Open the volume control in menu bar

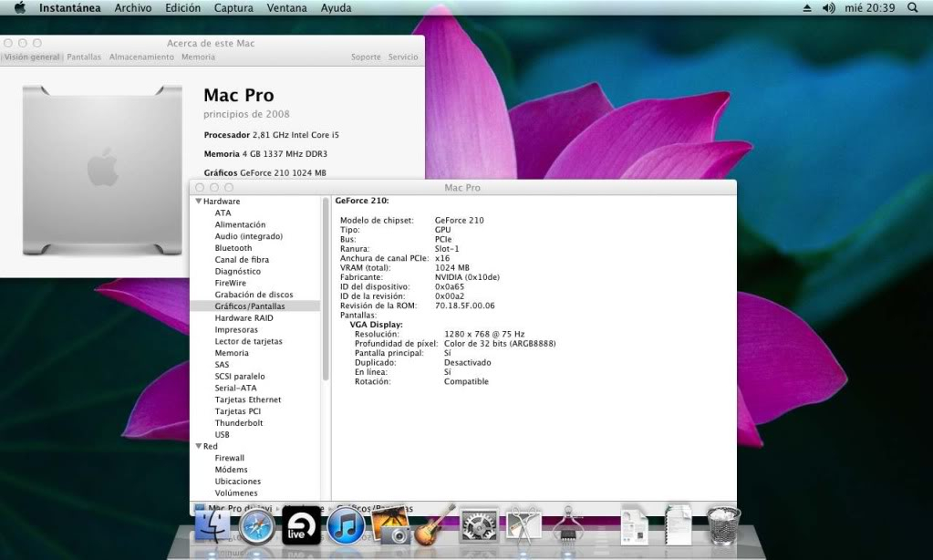click(x=829, y=7)
